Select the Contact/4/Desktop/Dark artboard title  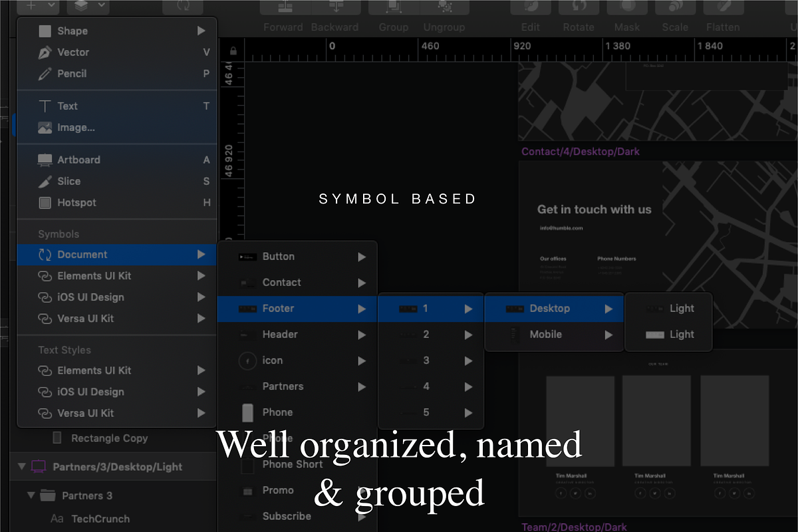tap(581, 152)
